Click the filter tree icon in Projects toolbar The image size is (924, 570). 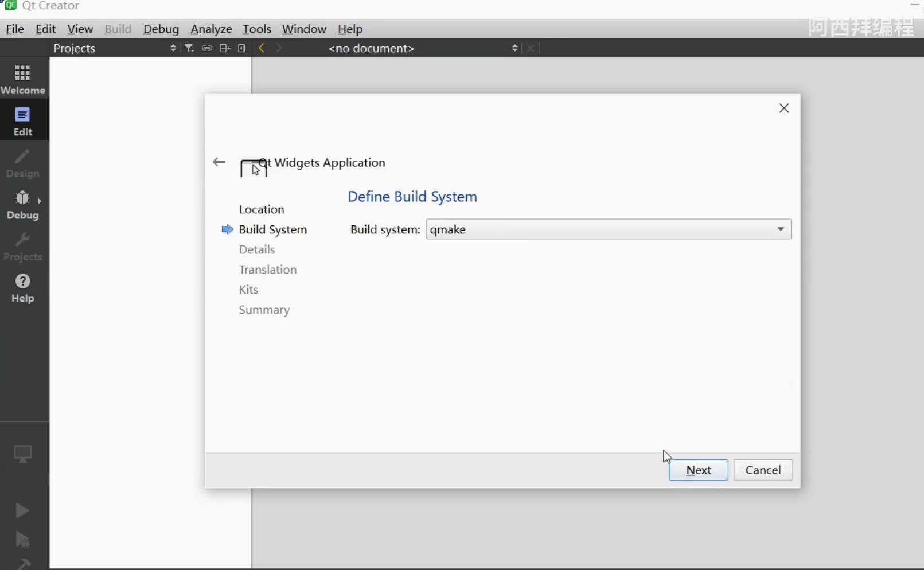(x=189, y=48)
